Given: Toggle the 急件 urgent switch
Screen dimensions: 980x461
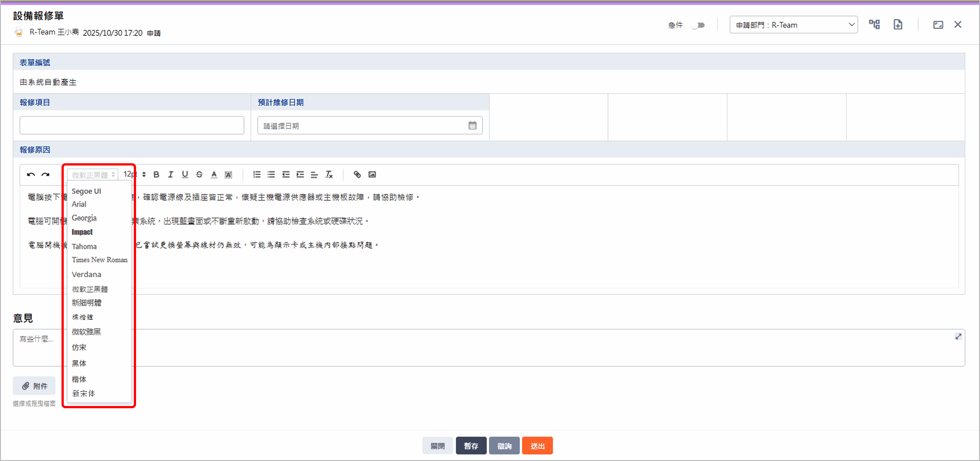Looking at the screenshot, I should tap(698, 25).
